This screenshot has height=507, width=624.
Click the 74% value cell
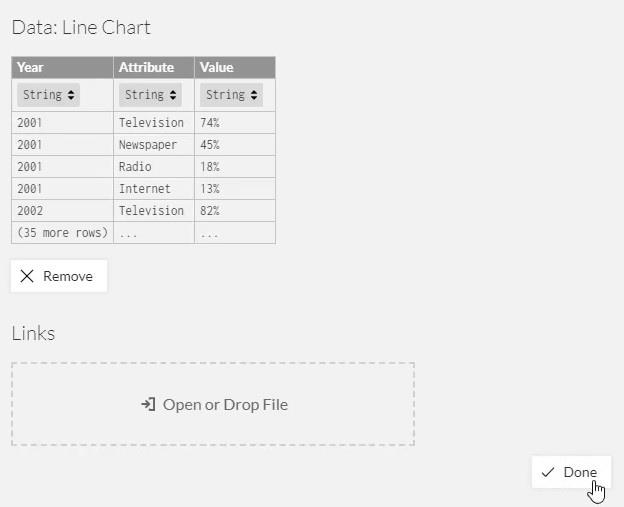coord(235,123)
